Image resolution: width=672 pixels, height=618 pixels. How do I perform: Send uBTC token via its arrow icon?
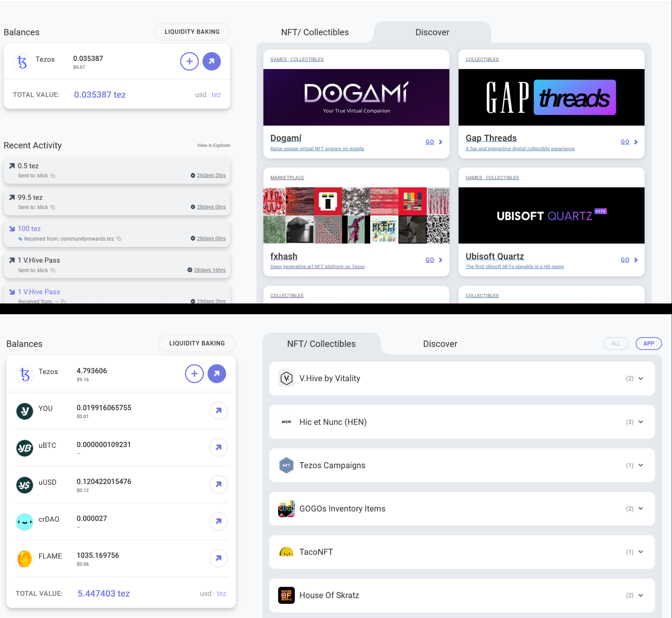coord(219,447)
